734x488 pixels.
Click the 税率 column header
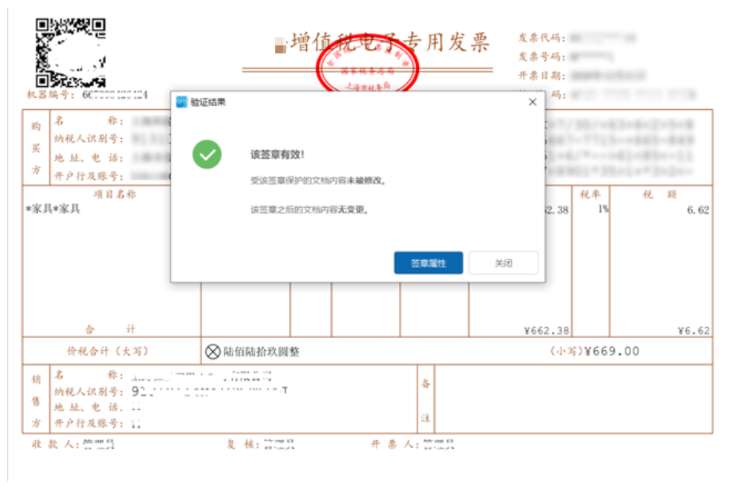(x=590, y=194)
